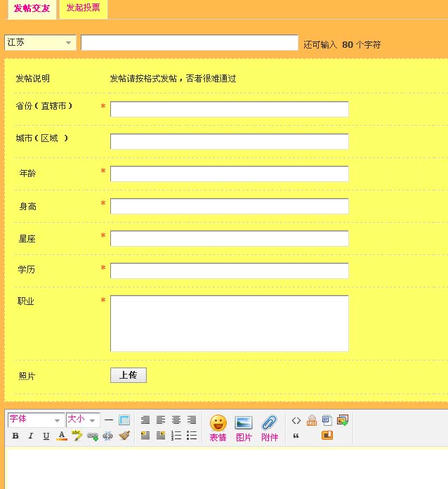This screenshot has height=489, width=448.
Task: Click the abc highlight pen icon
Action: pyautogui.click(x=77, y=436)
